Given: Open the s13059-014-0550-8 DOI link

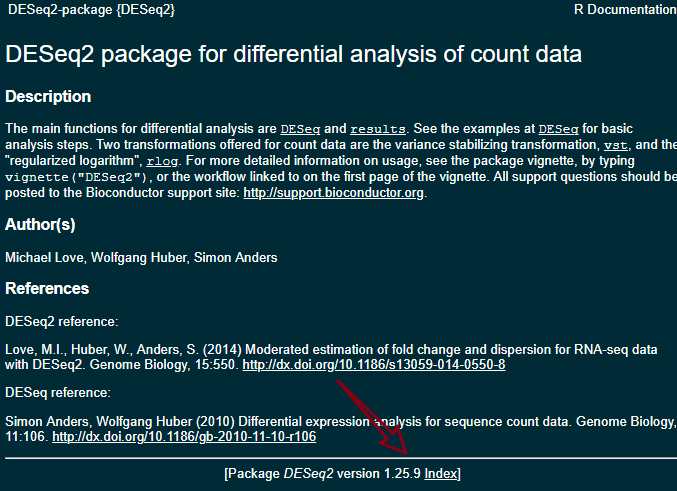Looking at the screenshot, I should point(374,364).
